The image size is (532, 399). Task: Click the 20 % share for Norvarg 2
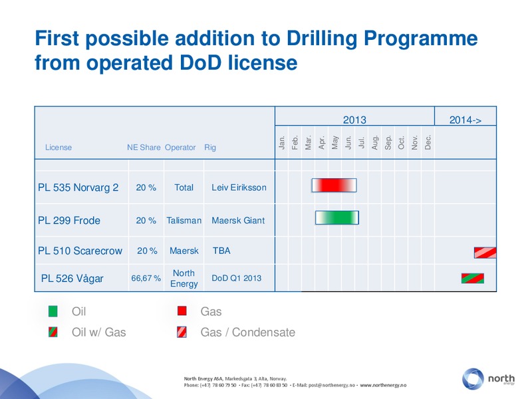(x=146, y=188)
